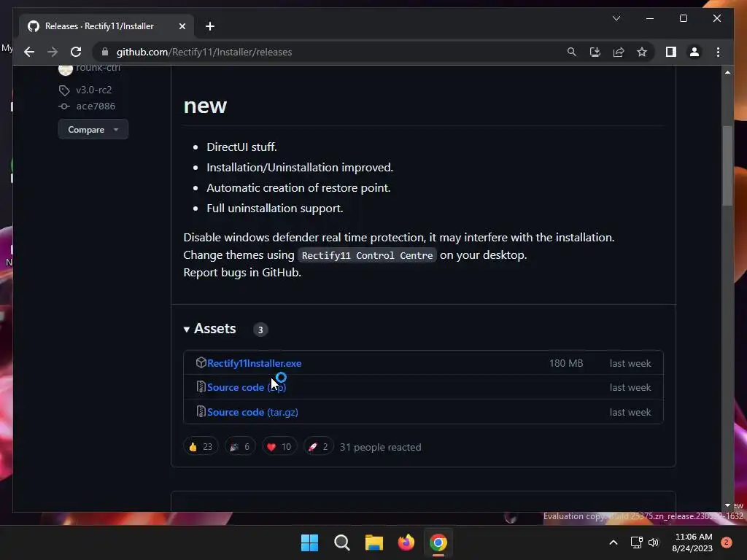747x560 pixels.
Task: Download Rectify11Installer.exe
Action: pyautogui.click(x=254, y=363)
